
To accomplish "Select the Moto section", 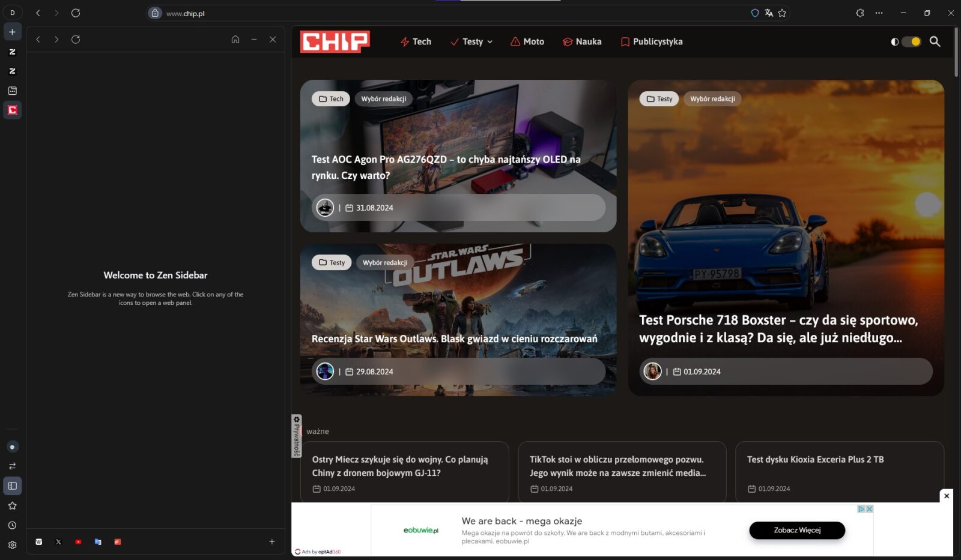I will [x=527, y=41].
